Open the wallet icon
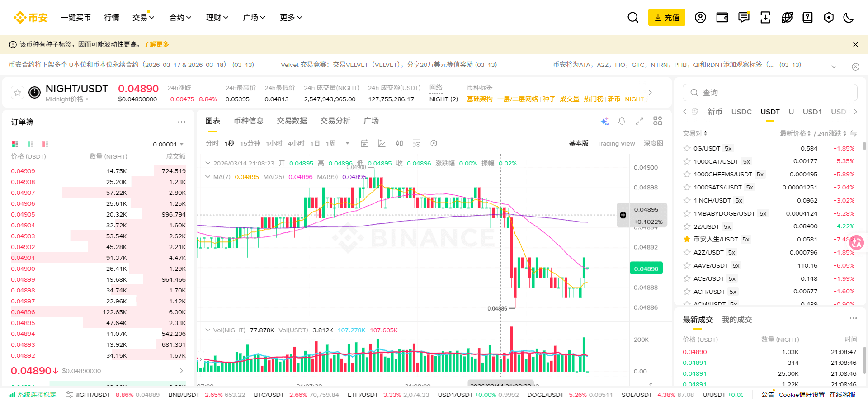868x401 pixels. click(x=722, y=18)
